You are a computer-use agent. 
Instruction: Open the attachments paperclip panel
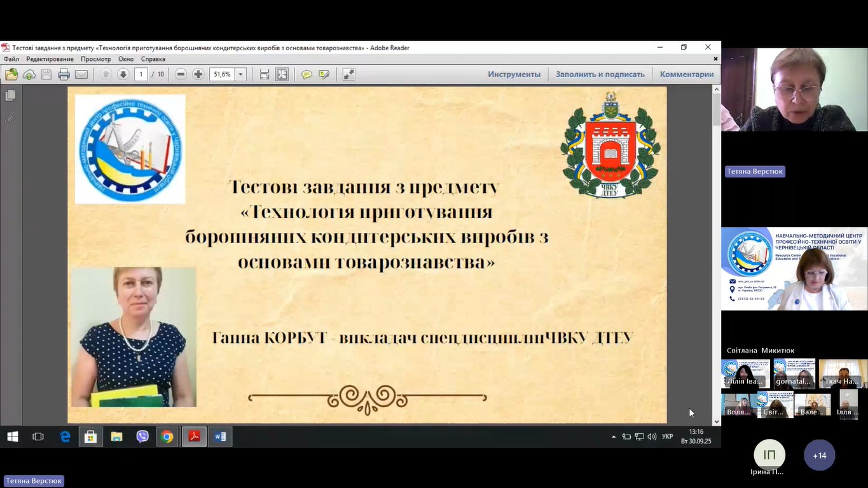pyautogui.click(x=10, y=118)
